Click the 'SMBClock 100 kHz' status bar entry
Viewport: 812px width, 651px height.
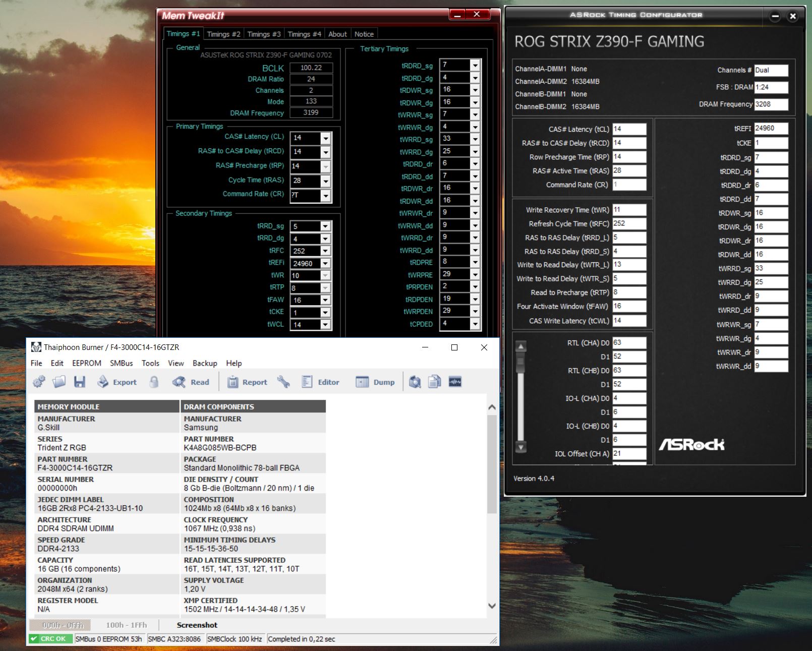tap(235, 639)
